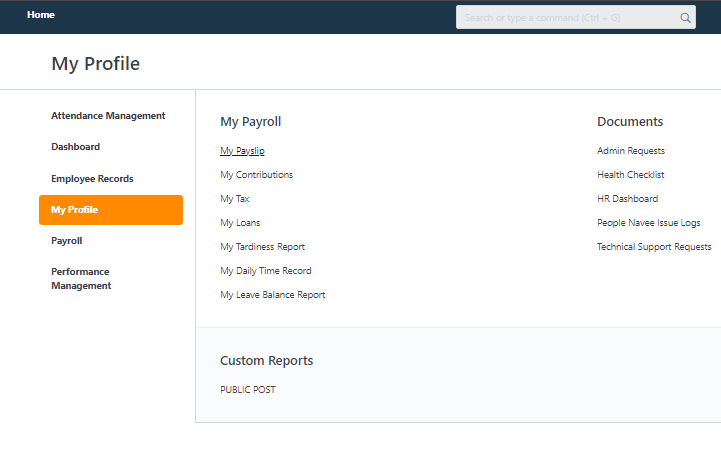This screenshot has width=721, height=473.
Task: Open Attendance Management sidebar section
Action: point(108,116)
